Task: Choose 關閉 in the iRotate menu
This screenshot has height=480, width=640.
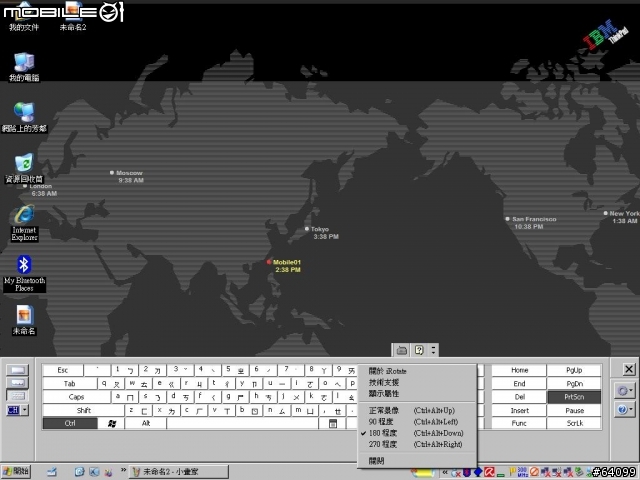Action: (417, 461)
